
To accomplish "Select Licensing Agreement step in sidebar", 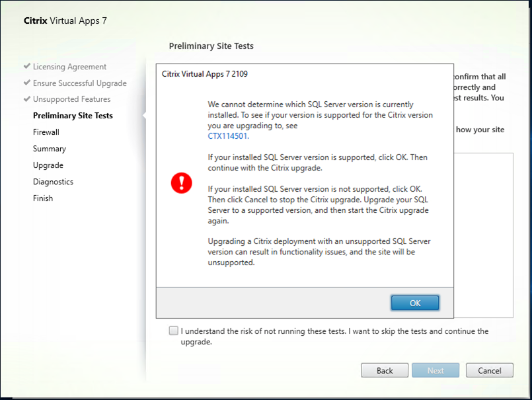I will pyautogui.click(x=69, y=67).
